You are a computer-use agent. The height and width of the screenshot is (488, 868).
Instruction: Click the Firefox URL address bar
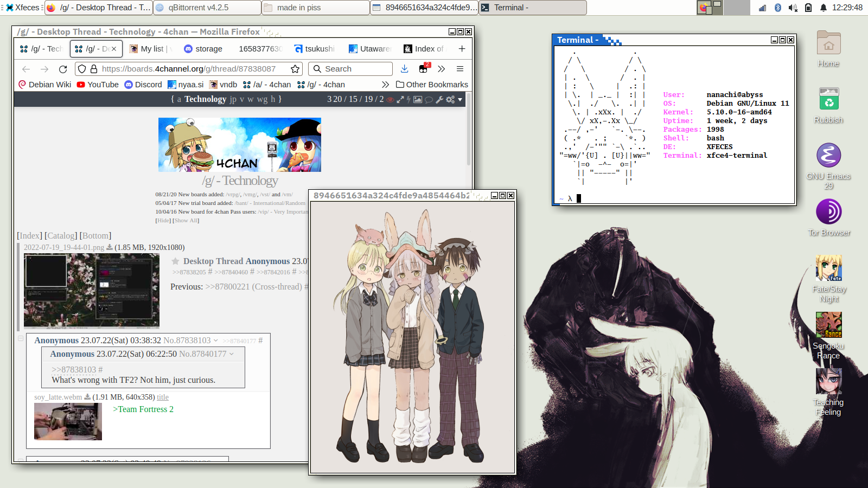188,69
